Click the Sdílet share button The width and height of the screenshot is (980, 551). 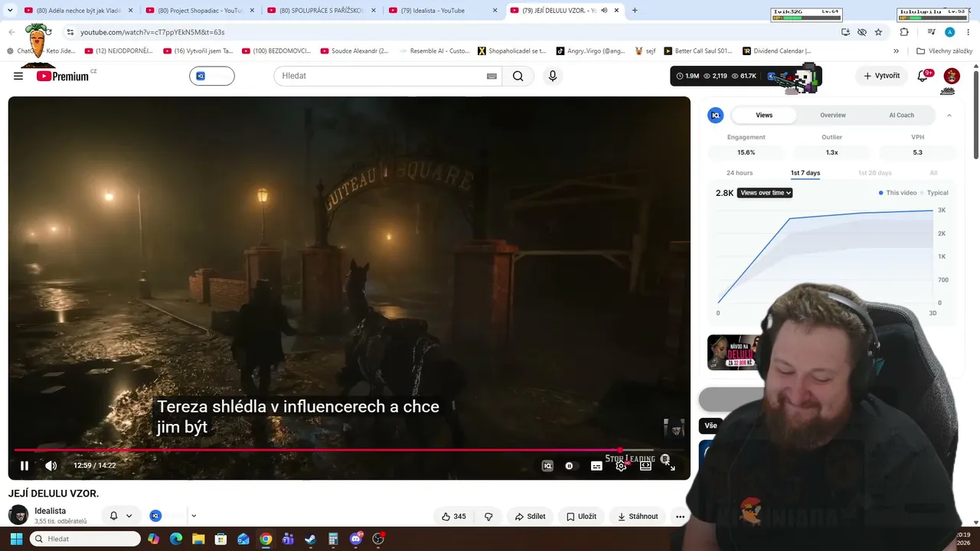pos(530,517)
